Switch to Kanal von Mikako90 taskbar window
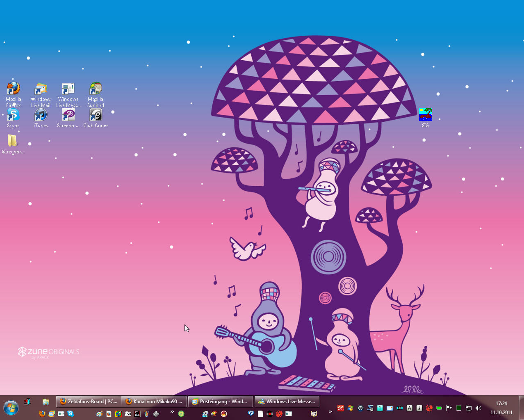 (x=154, y=402)
